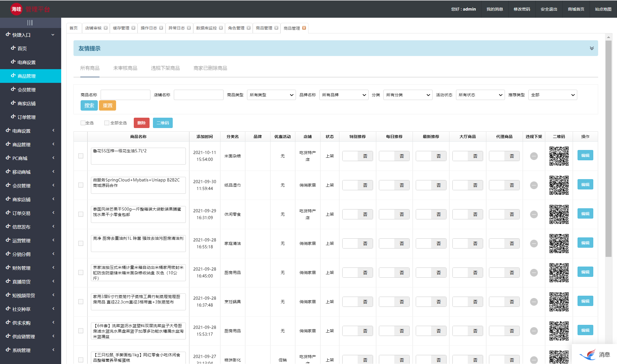
Task: Toggle 每日推荐 switch for SpringCloud row
Action: 394,185
